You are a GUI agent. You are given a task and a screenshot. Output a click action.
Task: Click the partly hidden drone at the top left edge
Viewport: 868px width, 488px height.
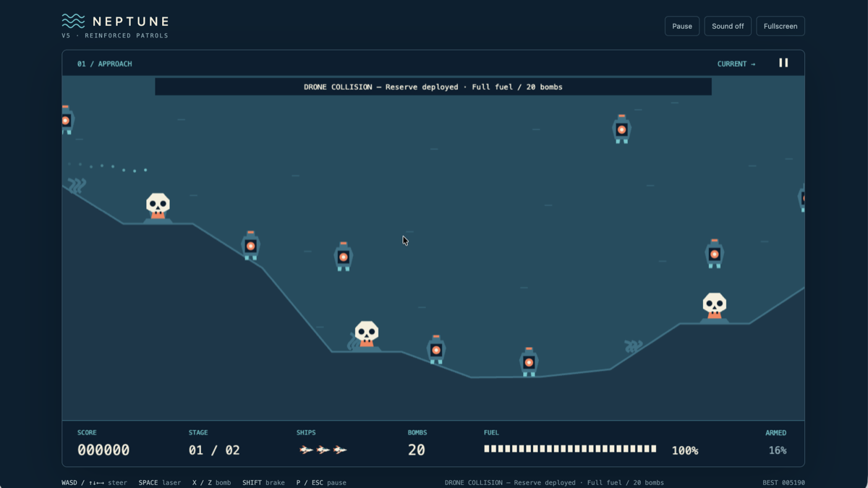pyautogui.click(x=67, y=120)
